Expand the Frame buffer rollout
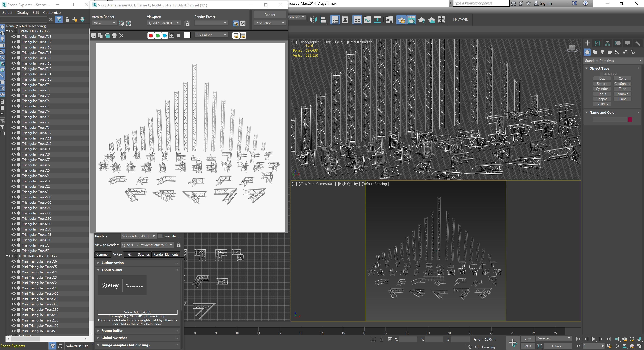Screen dimensions: 644x350 [x=112, y=330]
